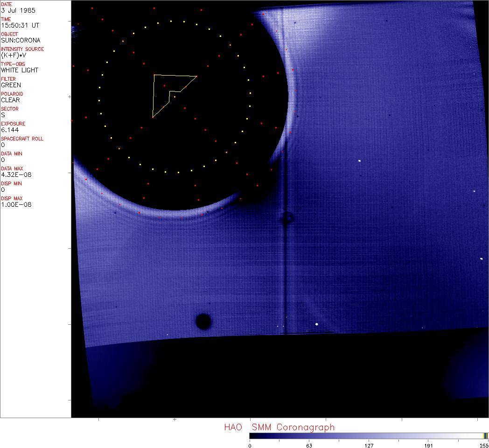489x448 pixels.
Task: Click the data max value "4.32E-08"
Action: click(x=15, y=175)
